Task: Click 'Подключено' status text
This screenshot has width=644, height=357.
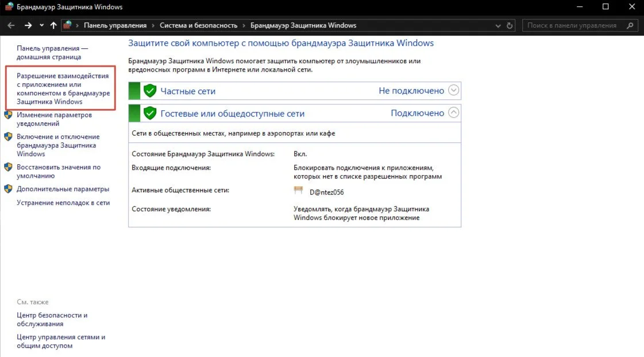Action: coord(417,113)
